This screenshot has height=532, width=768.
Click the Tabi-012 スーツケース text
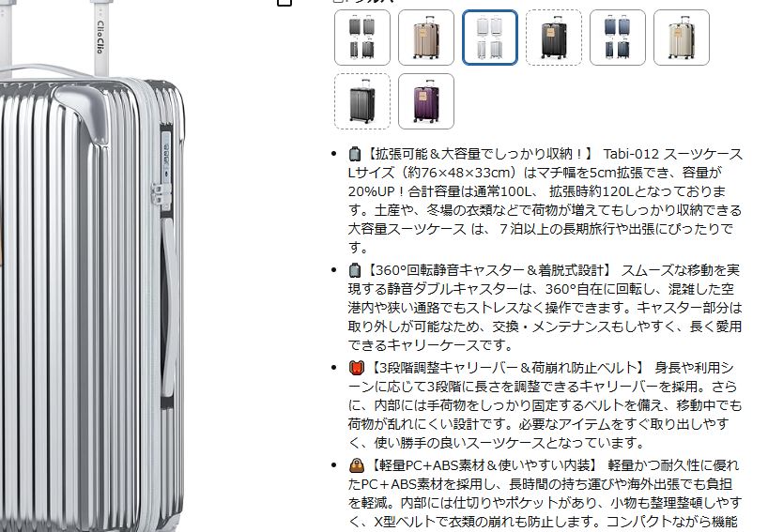tap(673, 154)
